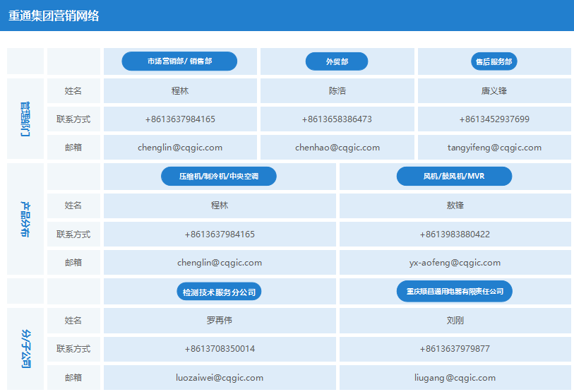Screen dimensions: 574x392
Task: Select the 风机/鼓风机/MVR product button
Action: point(454,176)
